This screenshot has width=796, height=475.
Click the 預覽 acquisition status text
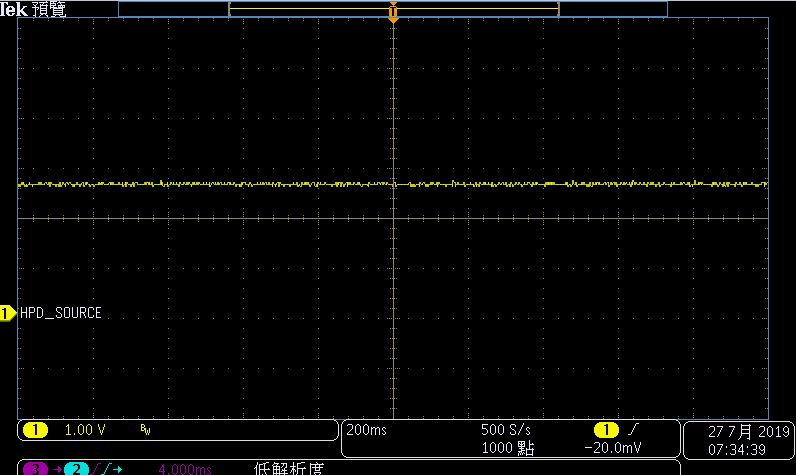(x=49, y=9)
